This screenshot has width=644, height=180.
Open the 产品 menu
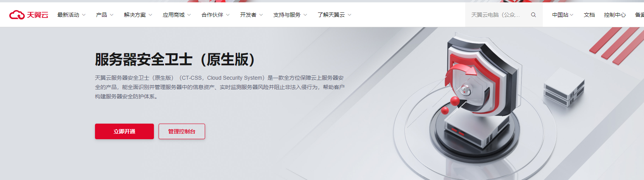[x=105, y=15]
